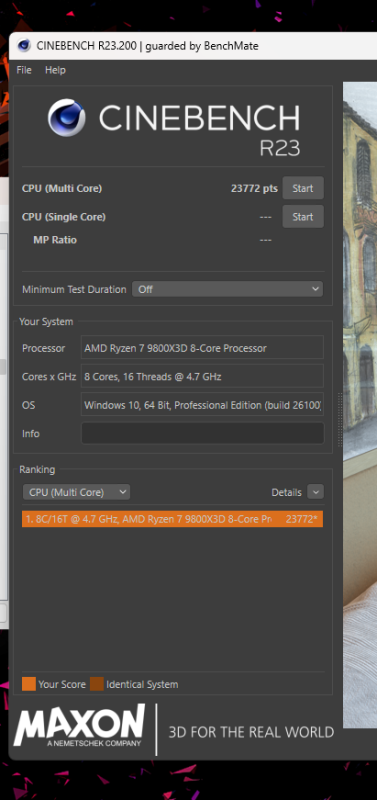Click the Cinebench sphere logo icon

tap(67, 118)
